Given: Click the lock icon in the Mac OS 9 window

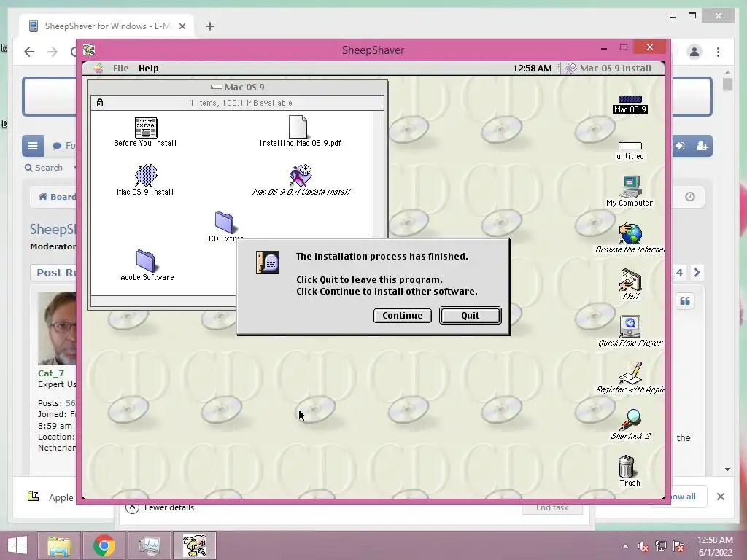Looking at the screenshot, I should tap(100, 103).
